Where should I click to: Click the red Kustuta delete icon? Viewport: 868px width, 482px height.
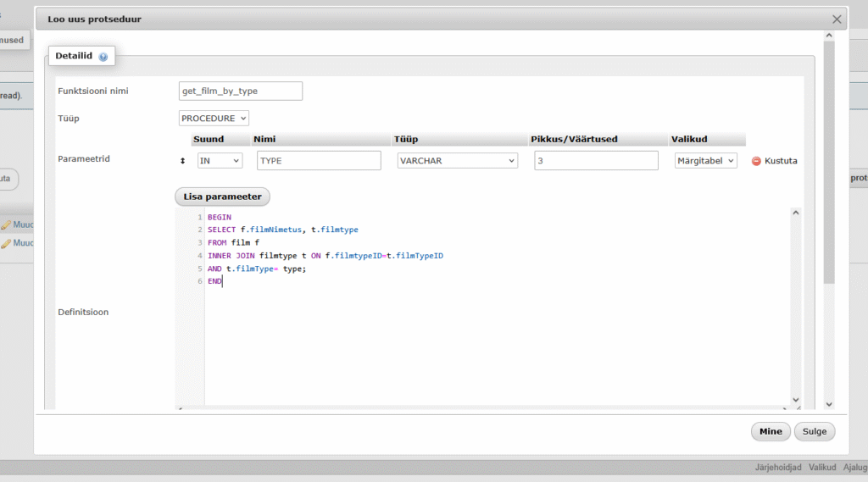pyautogui.click(x=756, y=161)
